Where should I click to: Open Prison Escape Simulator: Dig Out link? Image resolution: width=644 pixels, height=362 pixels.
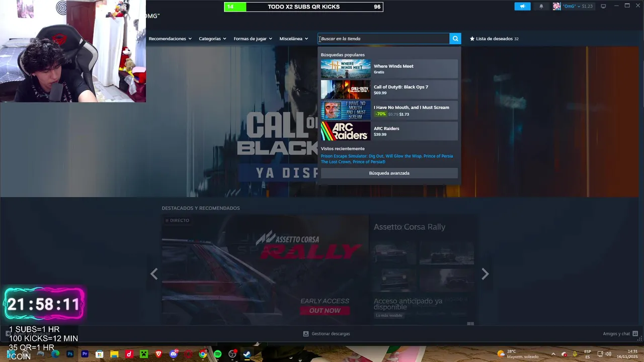[352, 156]
